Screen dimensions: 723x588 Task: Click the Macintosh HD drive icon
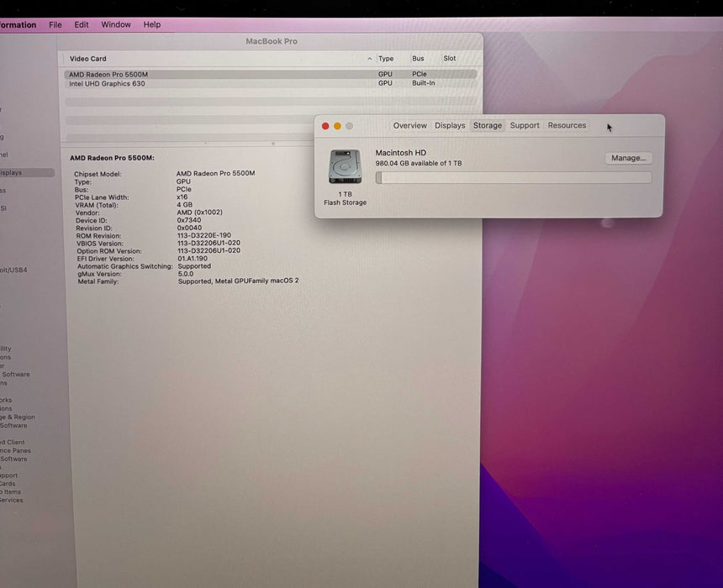click(x=345, y=166)
